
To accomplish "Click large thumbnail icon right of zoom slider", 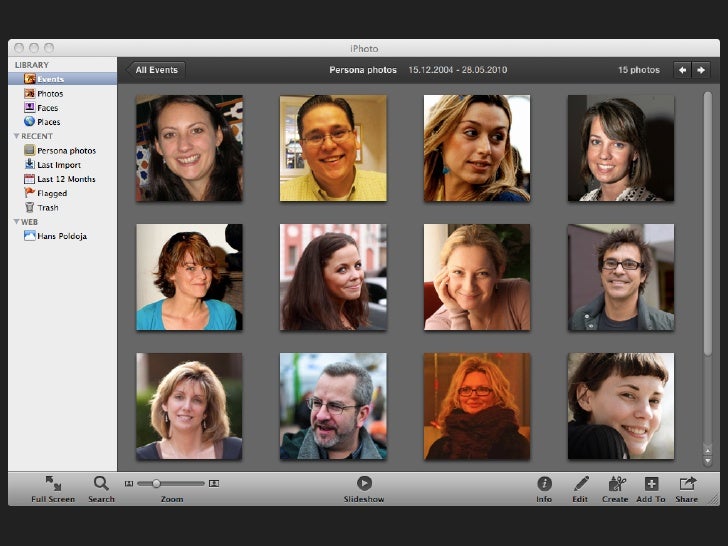I will [214, 484].
